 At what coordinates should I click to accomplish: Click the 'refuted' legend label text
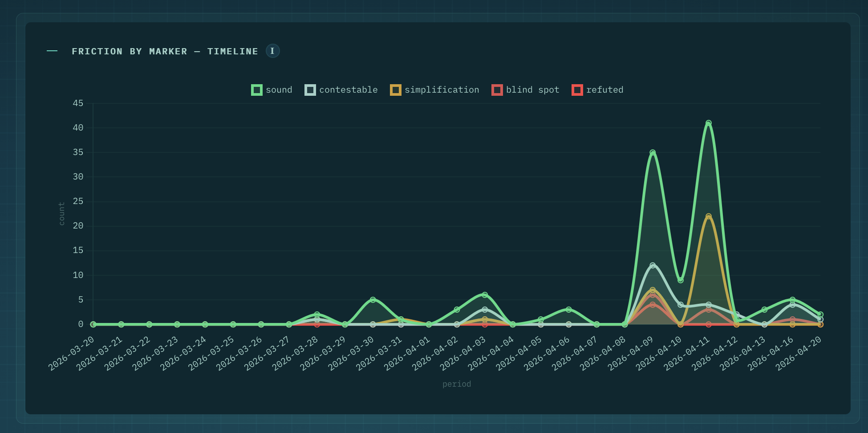(x=604, y=90)
